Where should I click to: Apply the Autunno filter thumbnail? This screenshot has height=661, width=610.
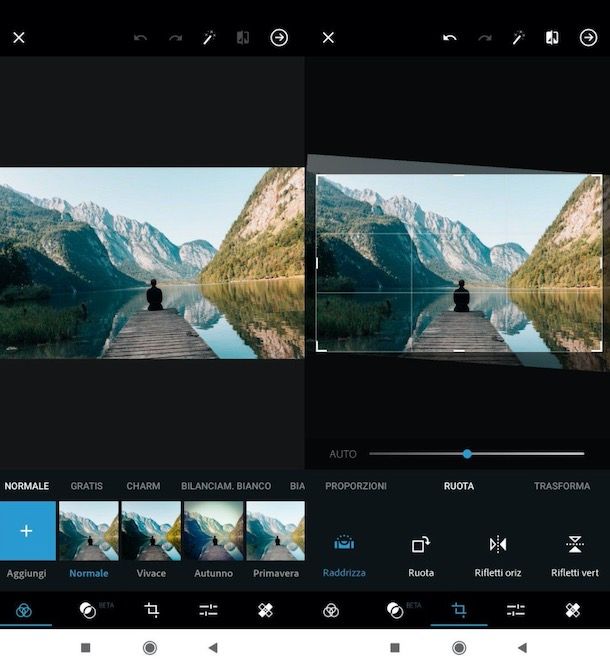pyautogui.click(x=213, y=531)
